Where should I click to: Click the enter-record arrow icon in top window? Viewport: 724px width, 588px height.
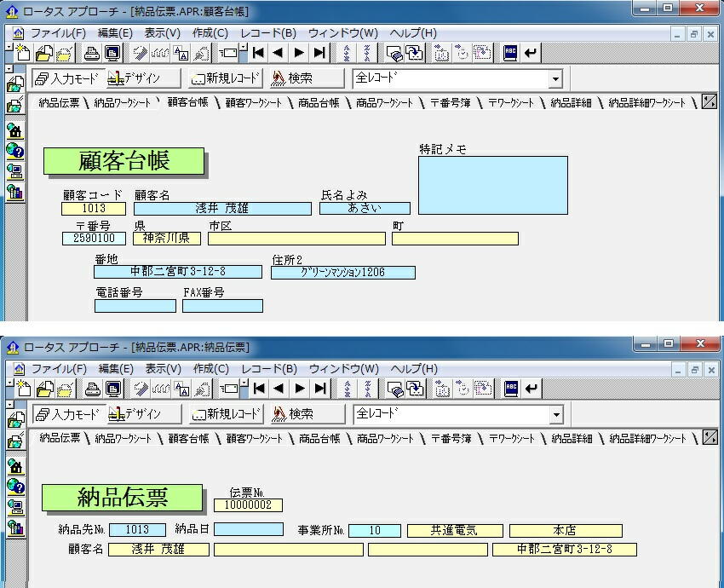[531, 53]
